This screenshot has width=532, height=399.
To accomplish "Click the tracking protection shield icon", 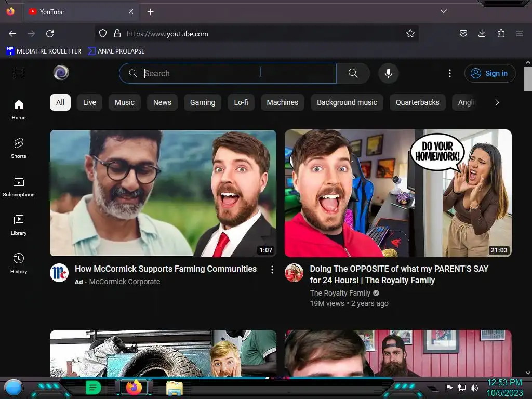I will pos(103,34).
